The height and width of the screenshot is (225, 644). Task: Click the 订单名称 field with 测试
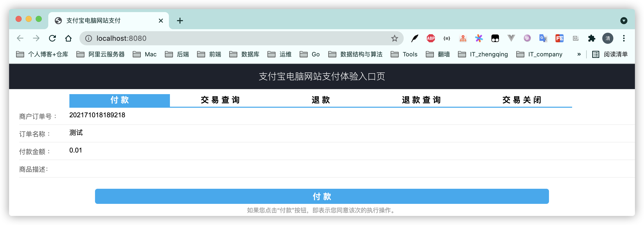pos(76,133)
